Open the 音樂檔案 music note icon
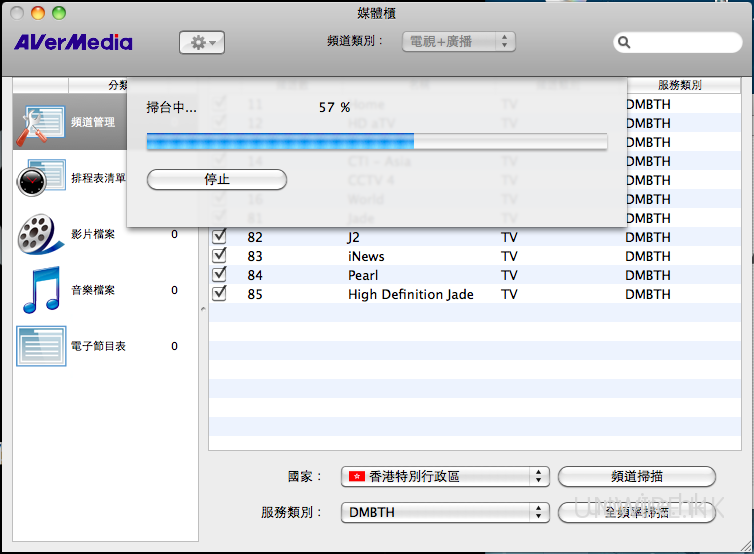Image resolution: width=754 pixels, height=554 pixels. click(x=40, y=291)
